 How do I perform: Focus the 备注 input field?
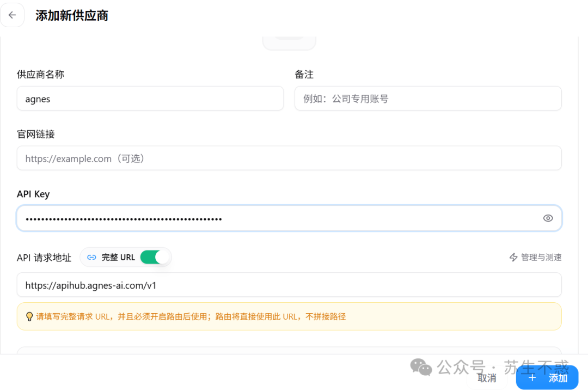pos(428,99)
